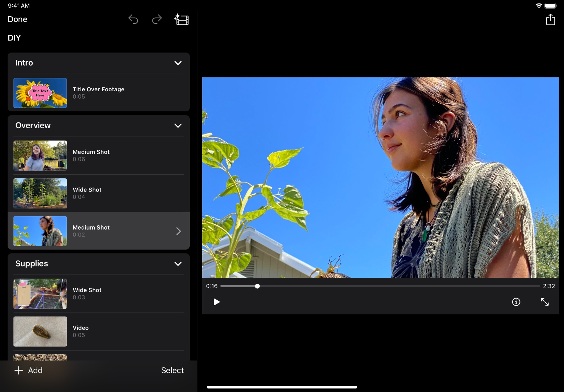Tap Done to finish editing

tap(18, 19)
